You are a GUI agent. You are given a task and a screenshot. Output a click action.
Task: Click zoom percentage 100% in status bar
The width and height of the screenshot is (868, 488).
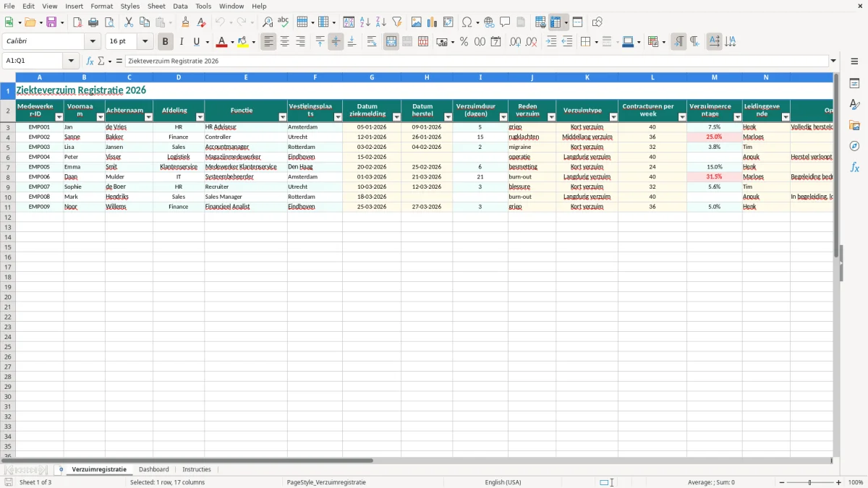[856, 482]
